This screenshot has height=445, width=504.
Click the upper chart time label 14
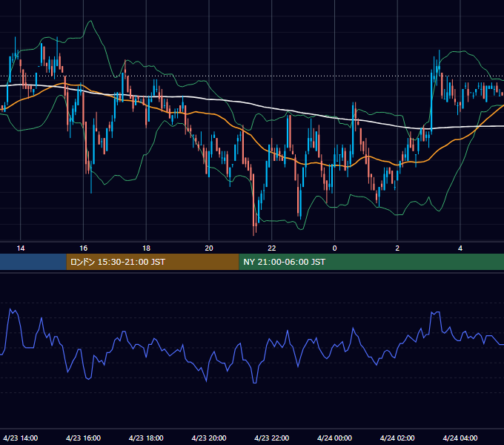(x=21, y=248)
